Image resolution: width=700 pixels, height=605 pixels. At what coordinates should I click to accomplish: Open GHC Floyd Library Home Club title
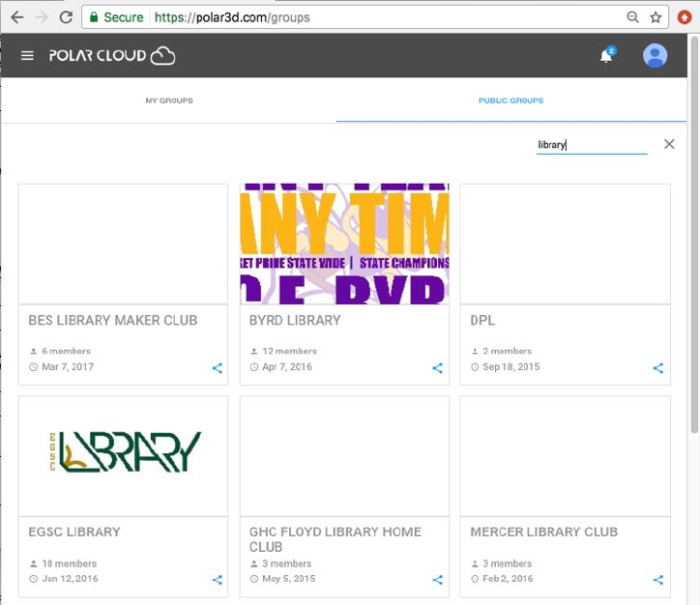335,539
